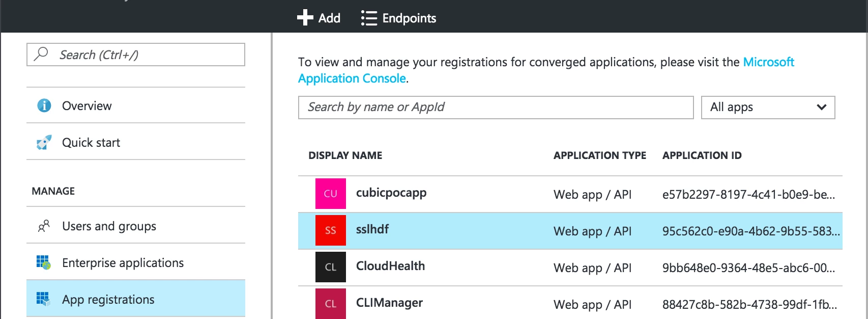Click the pink CU app badge

[331, 194]
